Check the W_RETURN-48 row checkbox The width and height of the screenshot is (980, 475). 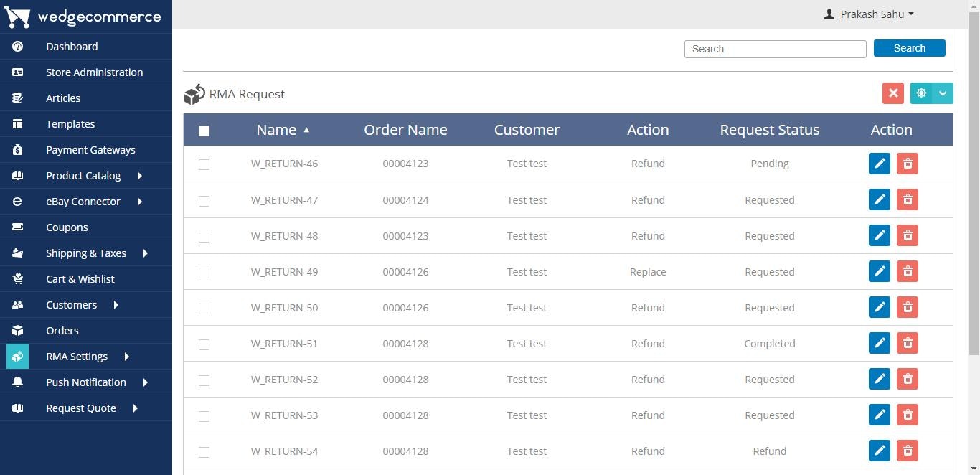tap(204, 237)
